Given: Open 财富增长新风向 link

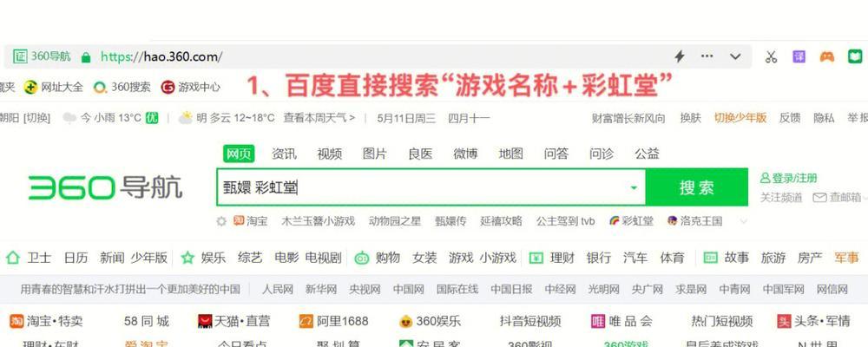Looking at the screenshot, I should (x=628, y=118).
